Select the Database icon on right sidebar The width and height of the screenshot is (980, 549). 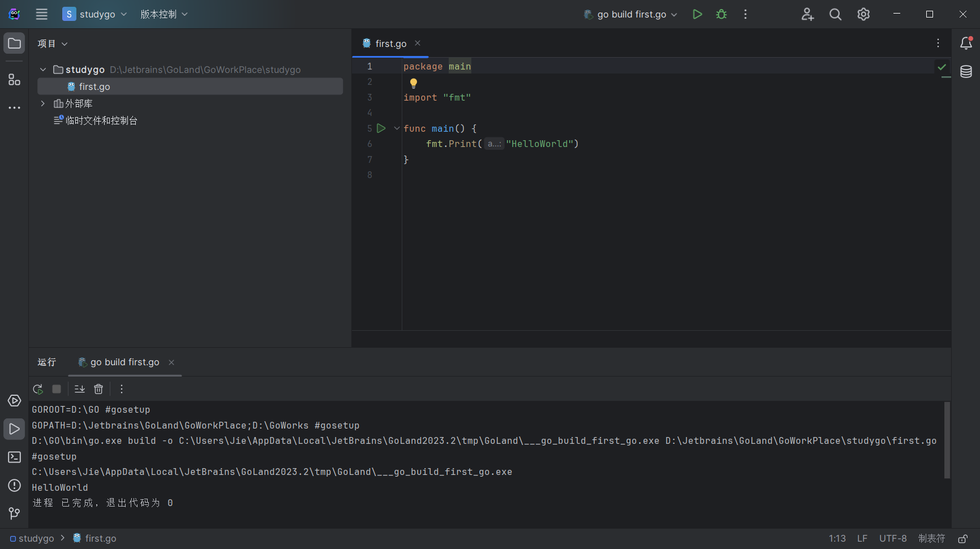tap(966, 72)
